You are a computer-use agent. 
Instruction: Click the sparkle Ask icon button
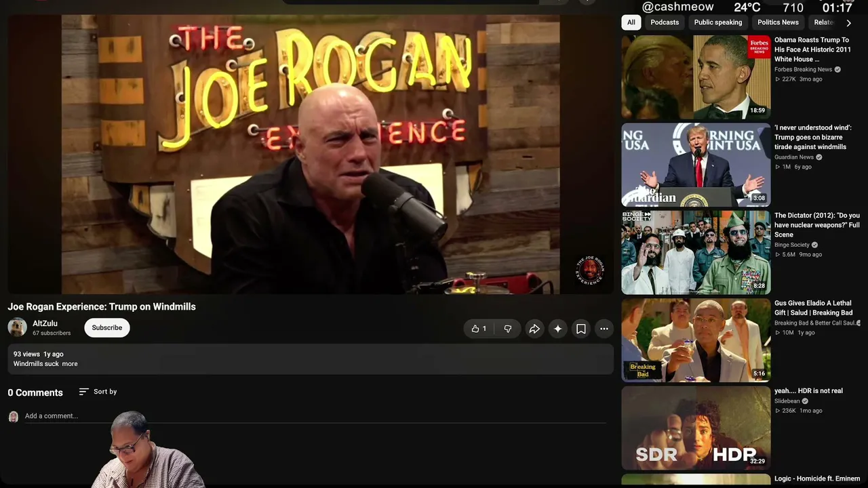[557, 329]
